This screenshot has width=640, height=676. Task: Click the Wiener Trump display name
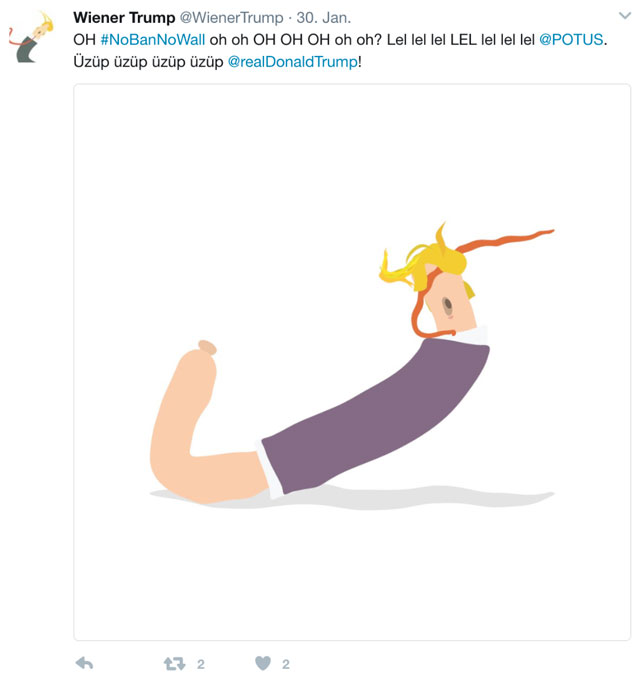pyautogui.click(x=124, y=18)
